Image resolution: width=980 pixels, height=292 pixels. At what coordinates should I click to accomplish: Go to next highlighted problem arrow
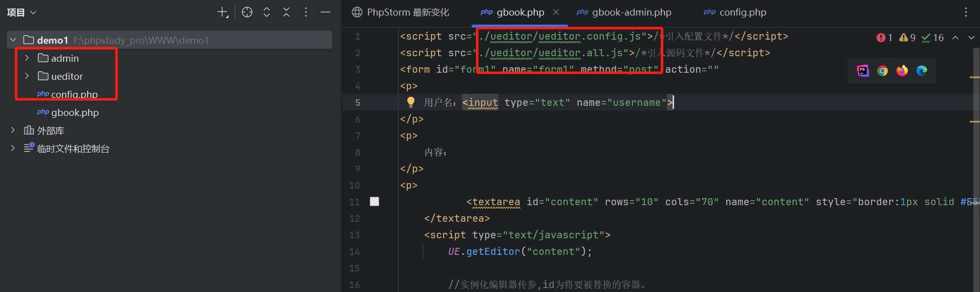tap(971, 38)
